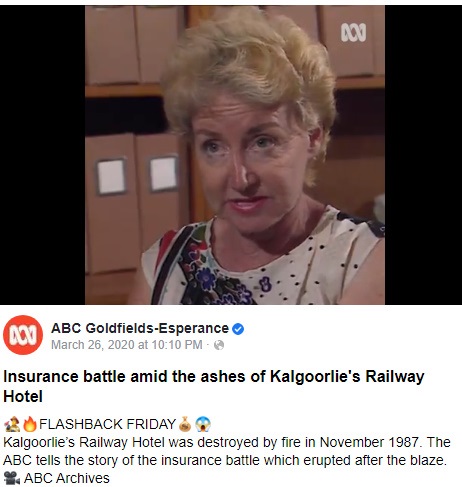Click the fire flame emoji

tap(30, 424)
